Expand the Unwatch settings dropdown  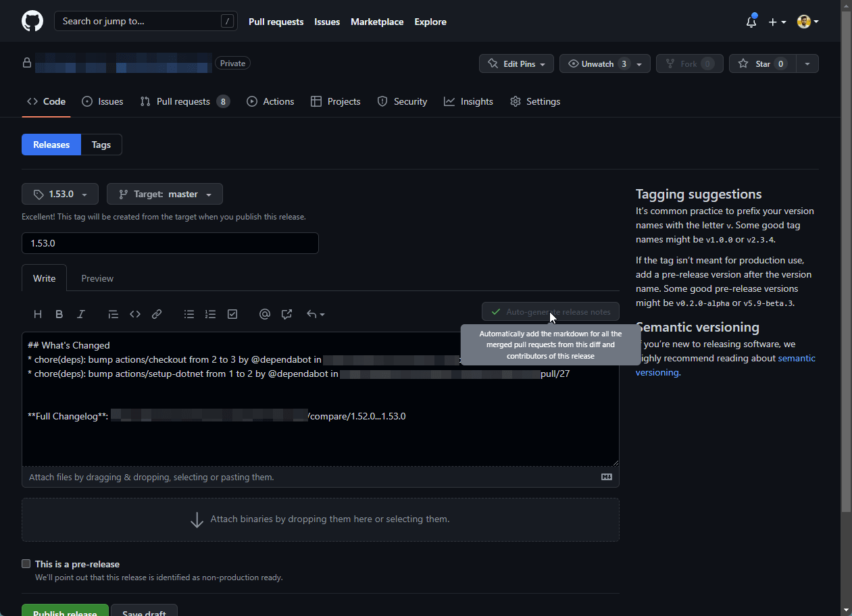(x=638, y=63)
